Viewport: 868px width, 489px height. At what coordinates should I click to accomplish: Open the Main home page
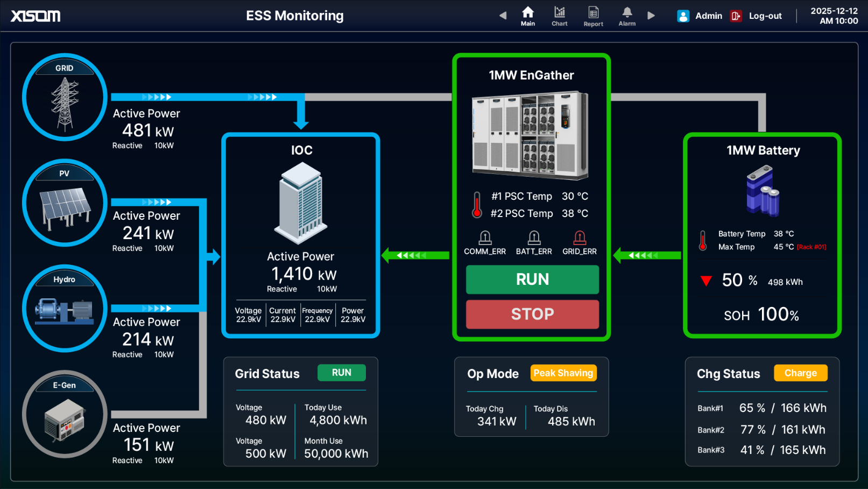click(527, 16)
